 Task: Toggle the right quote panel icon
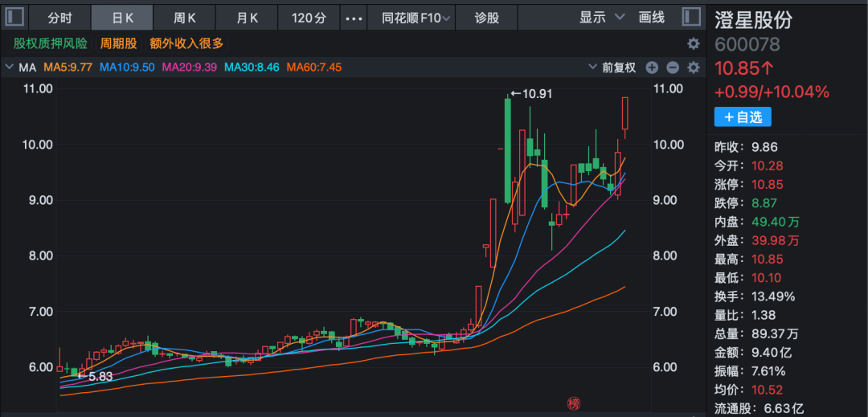690,17
